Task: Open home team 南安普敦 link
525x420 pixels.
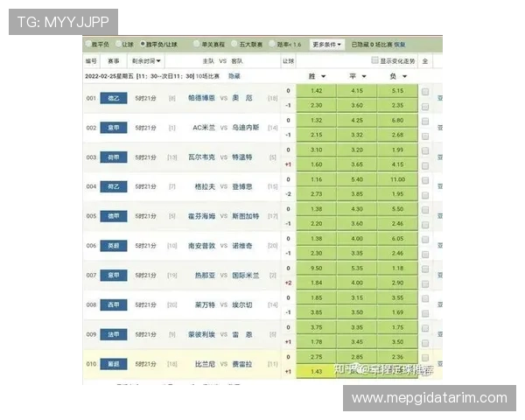Action: click(201, 246)
